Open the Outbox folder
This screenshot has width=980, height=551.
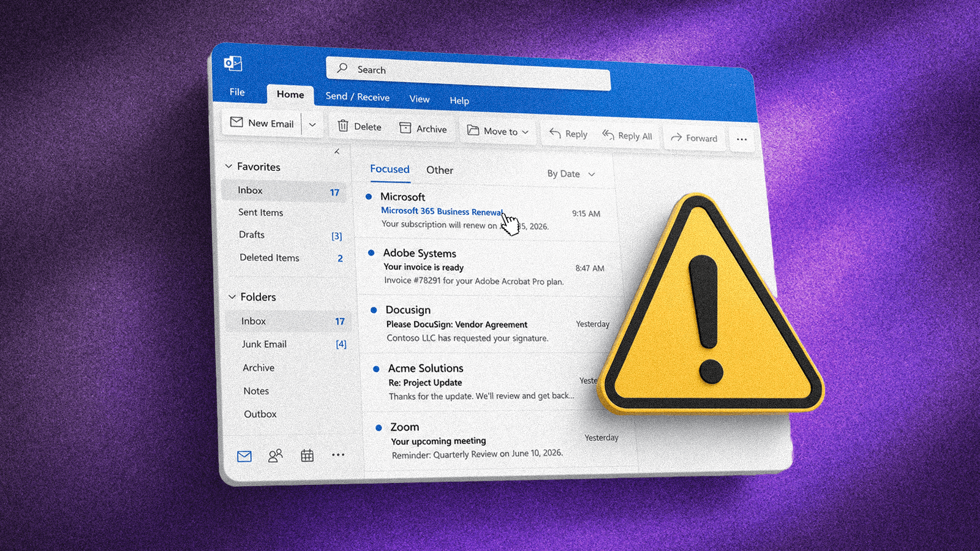[x=260, y=414]
